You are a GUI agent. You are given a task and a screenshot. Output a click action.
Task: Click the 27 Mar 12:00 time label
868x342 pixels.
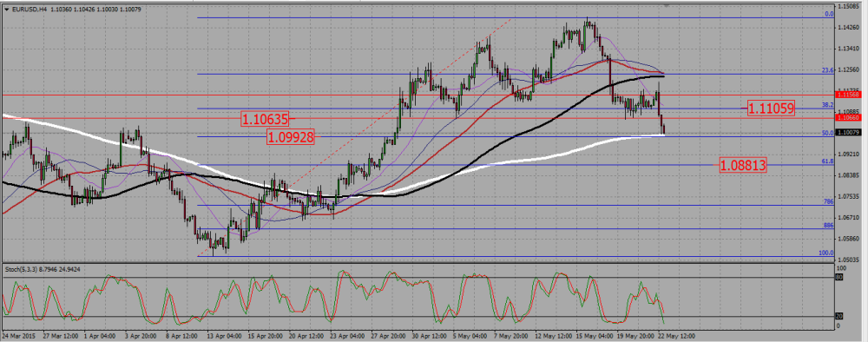(x=60, y=335)
